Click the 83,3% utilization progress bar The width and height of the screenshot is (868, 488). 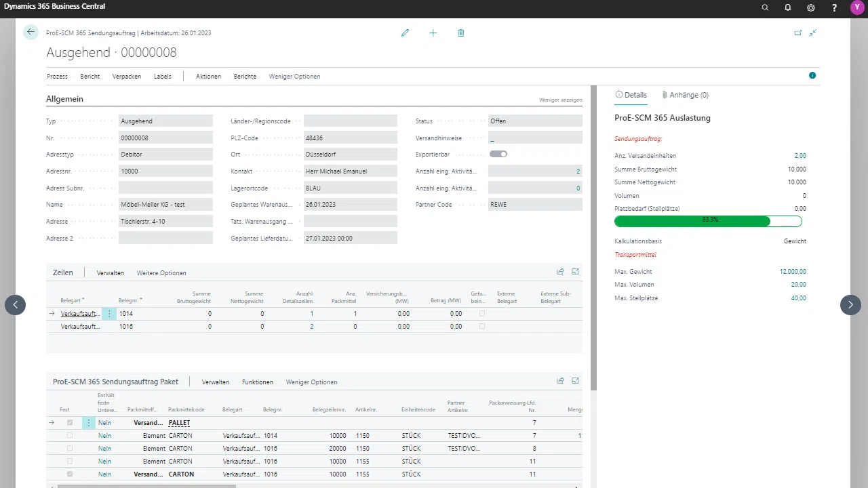click(708, 221)
